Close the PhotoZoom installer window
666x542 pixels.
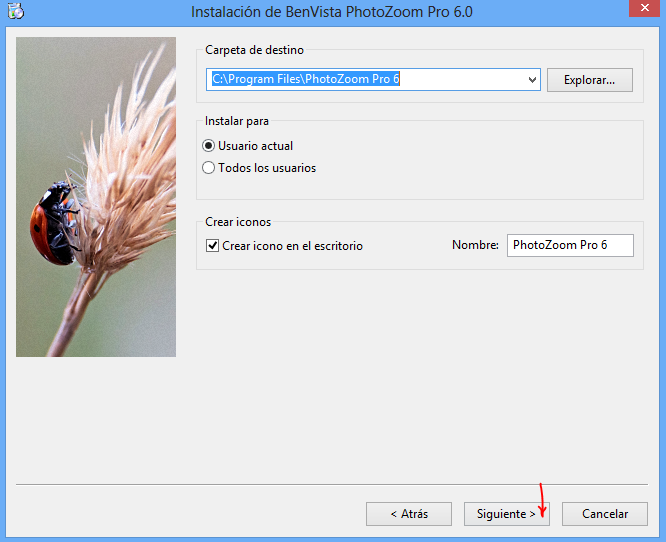click(x=644, y=8)
